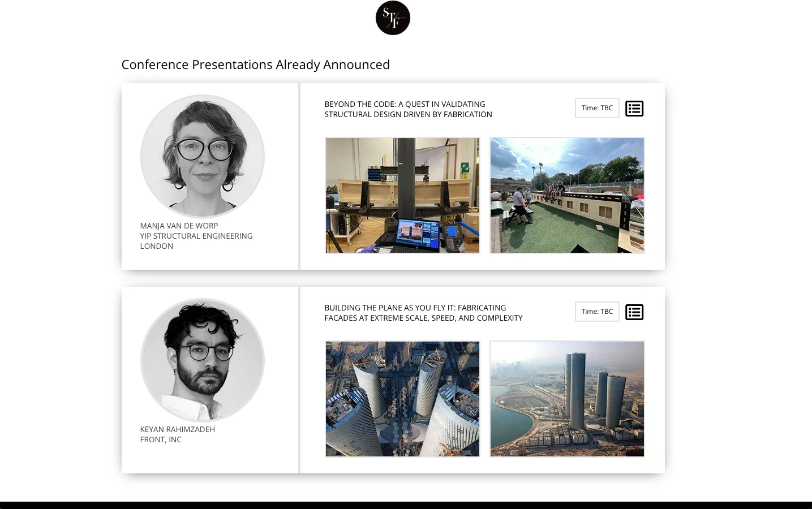This screenshot has height=509, width=812.
Task: Click Time: TBC for Building the Plane talk
Action: pos(597,312)
